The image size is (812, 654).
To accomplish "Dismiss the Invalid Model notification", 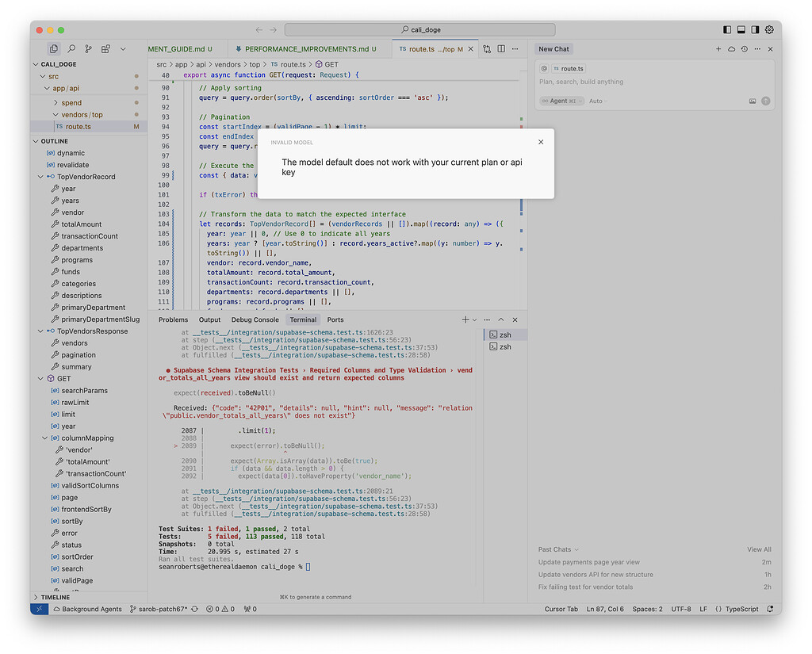I will click(x=541, y=142).
